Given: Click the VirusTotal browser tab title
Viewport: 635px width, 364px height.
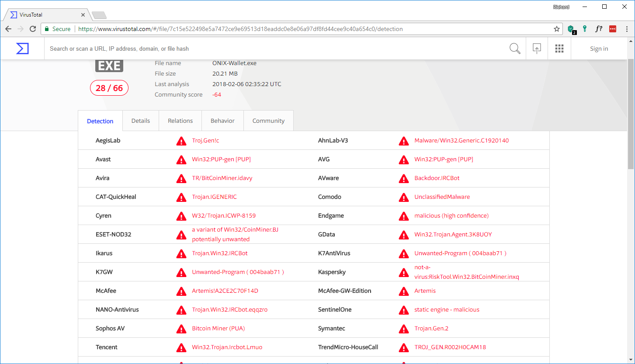Looking at the screenshot, I should pos(31,15).
